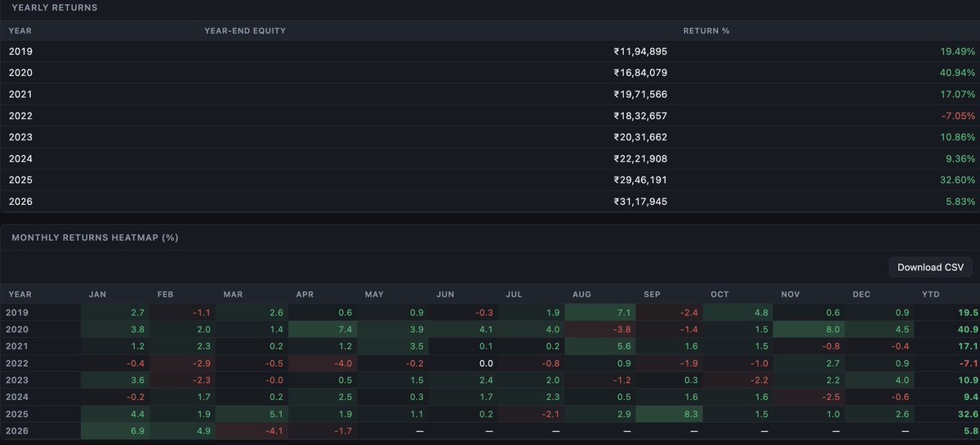Screen dimensions: 980x445
Task: Select the 2023 year-end equity ₹20,31,662
Action: click(640, 137)
